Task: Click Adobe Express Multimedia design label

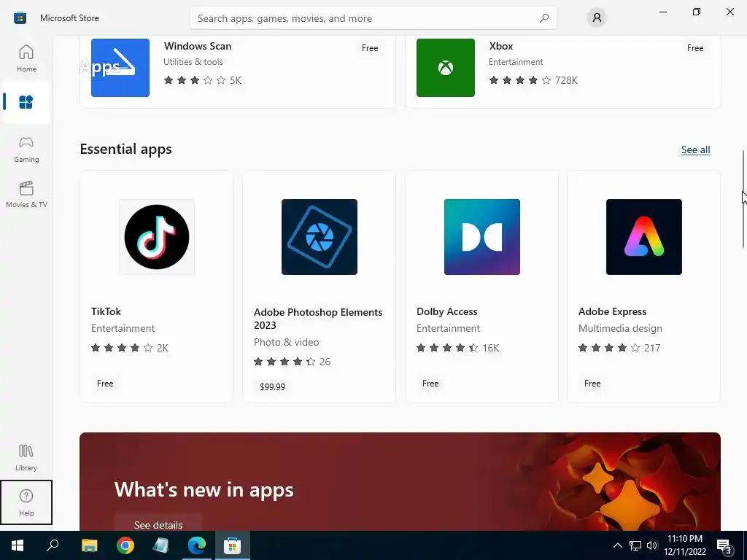Action: pyautogui.click(x=620, y=328)
